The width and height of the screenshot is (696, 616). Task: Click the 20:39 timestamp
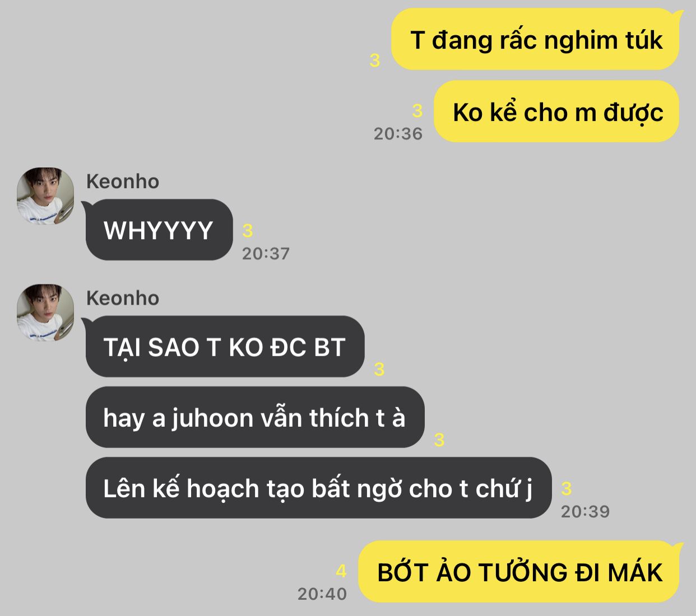coord(585,511)
